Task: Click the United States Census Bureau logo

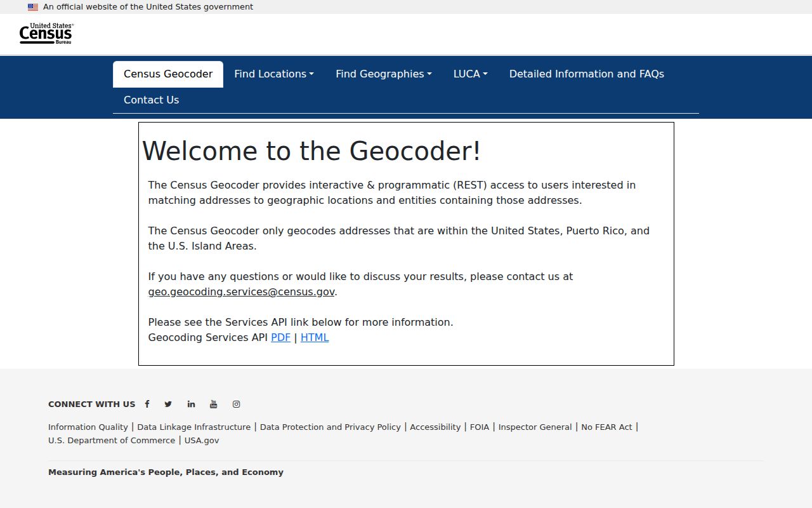Action: point(46,34)
